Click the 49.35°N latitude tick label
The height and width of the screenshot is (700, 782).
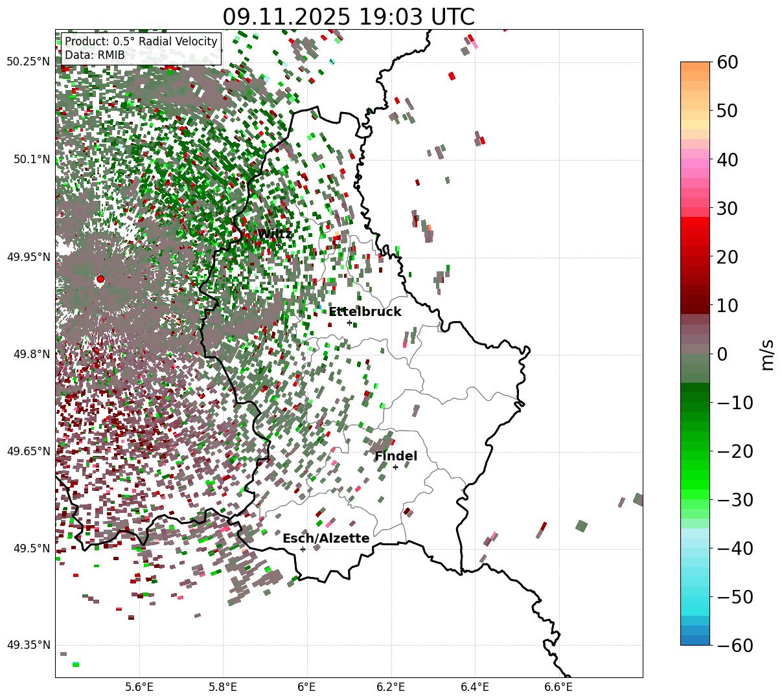[x=28, y=645]
